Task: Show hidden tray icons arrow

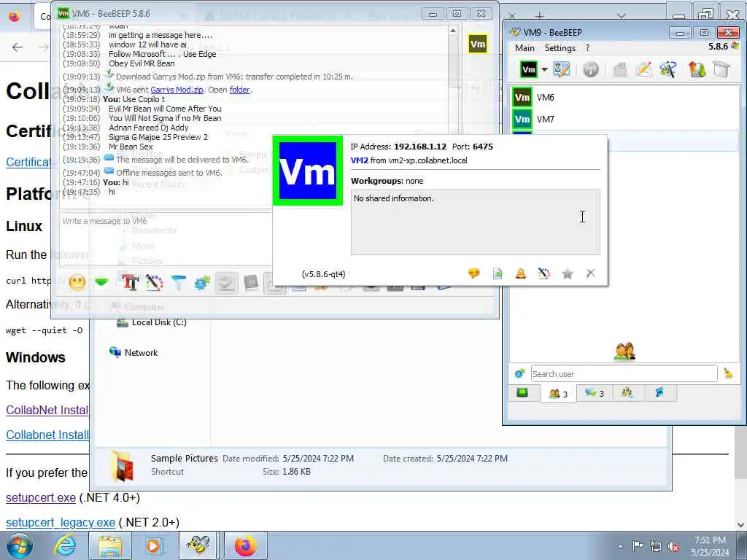Action: [x=620, y=546]
